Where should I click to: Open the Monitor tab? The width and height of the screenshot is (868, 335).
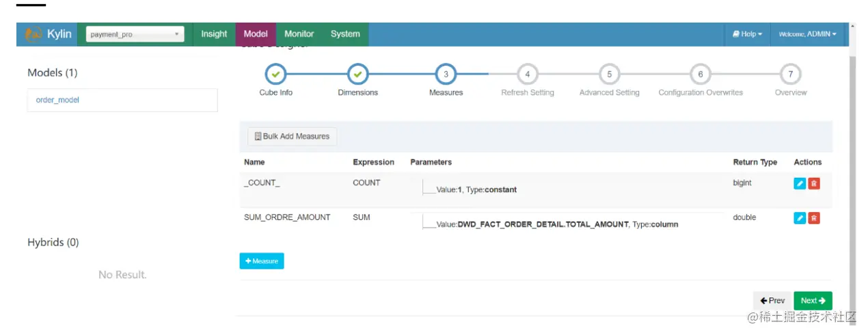click(299, 34)
